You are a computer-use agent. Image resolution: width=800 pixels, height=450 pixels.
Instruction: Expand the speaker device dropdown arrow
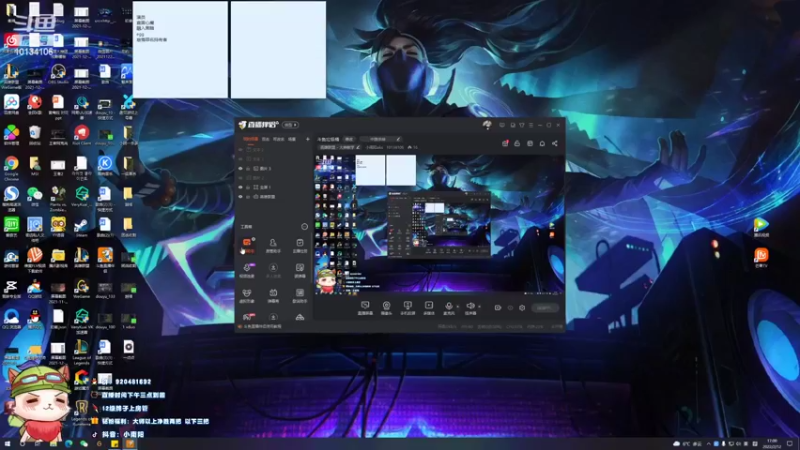click(x=480, y=307)
